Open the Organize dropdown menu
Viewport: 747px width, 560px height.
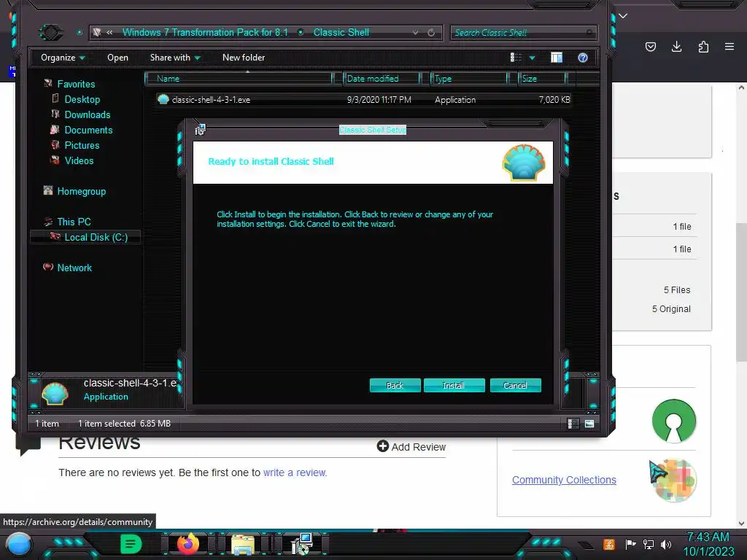pyautogui.click(x=63, y=58)
